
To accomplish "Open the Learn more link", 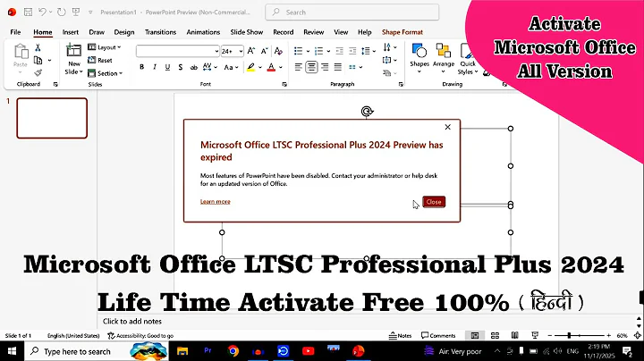I will click(x=216, y=201).
